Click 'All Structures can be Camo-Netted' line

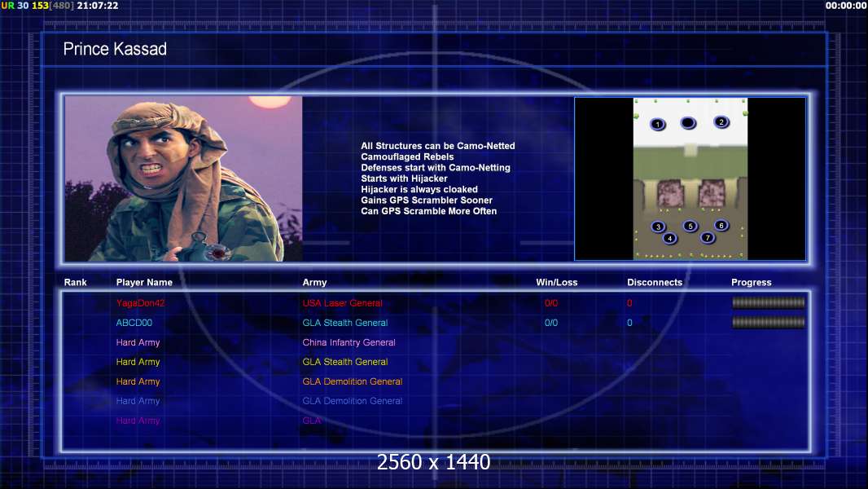(x=438, y=146)
